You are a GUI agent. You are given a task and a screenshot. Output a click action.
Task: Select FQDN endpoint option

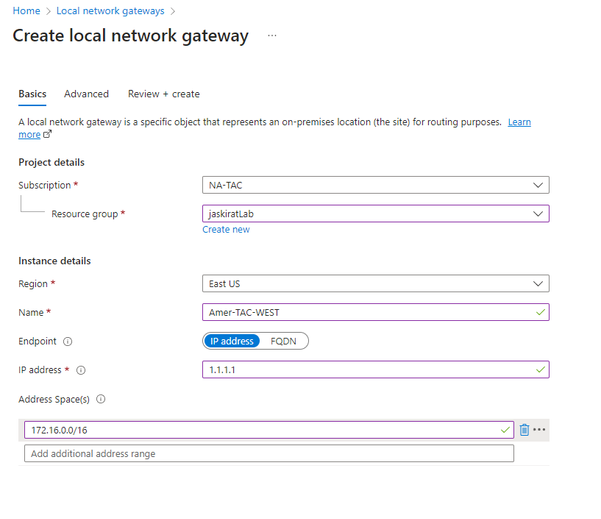(284, 341)
